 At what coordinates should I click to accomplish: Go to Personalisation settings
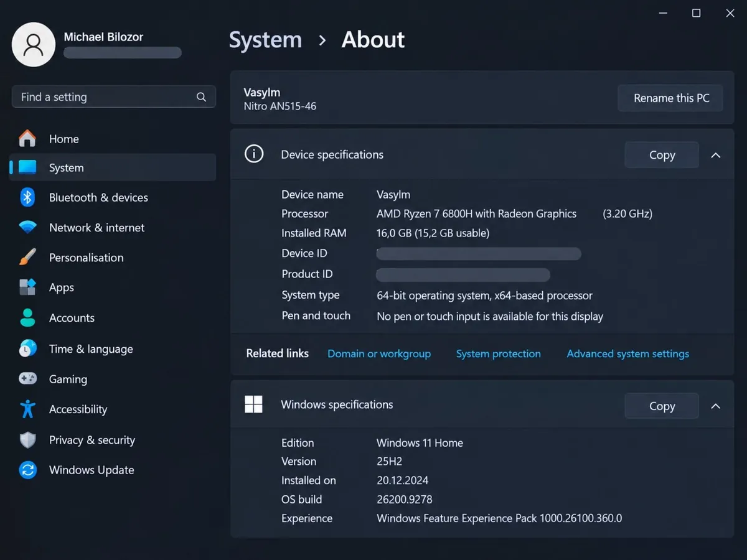click(113, 257)
